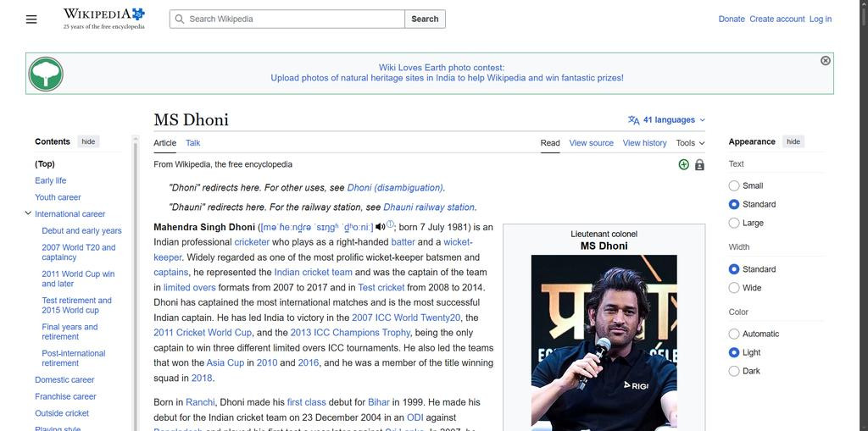Click the magnifier icon in search box
Image resolution: width=868 pixels, height=431 pixels.
180,19
